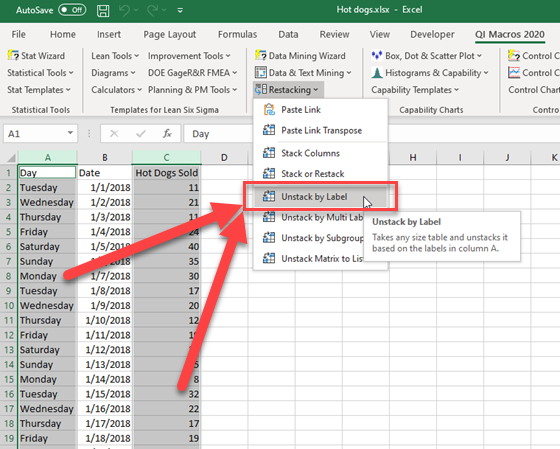Select column B header
Viewport: 560px width, 449px height.
pos(105,157)
